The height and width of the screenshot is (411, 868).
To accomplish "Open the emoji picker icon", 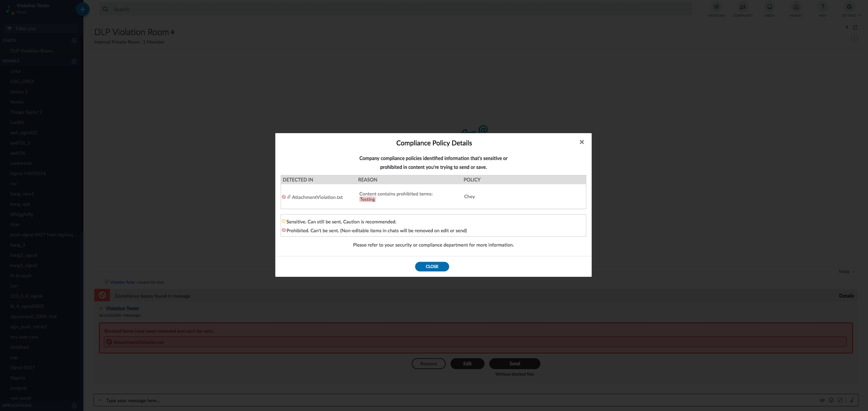I will click(831, 400).
